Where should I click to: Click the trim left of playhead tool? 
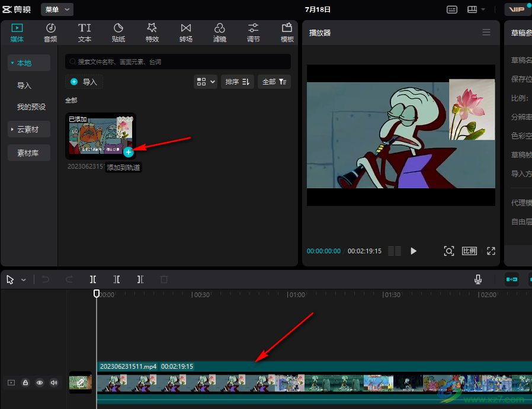[117, 279]
